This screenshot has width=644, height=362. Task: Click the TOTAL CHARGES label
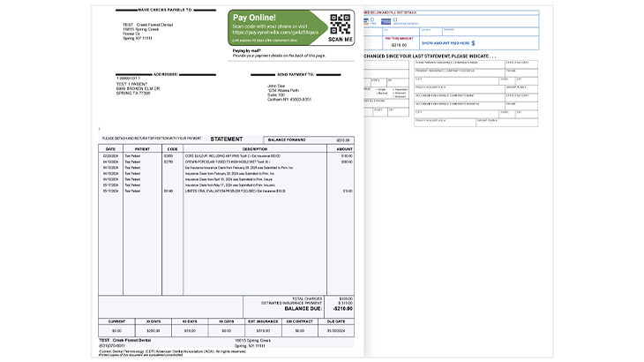click(307, 298)
